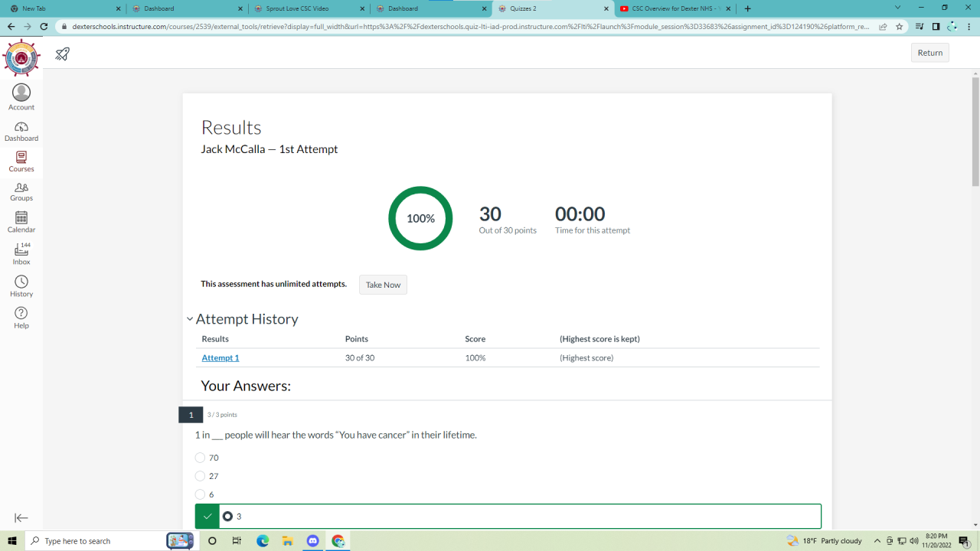Click the "30 of 30" points cell
The width and height of the screenshot is (980, 551).
click(360, 358)
